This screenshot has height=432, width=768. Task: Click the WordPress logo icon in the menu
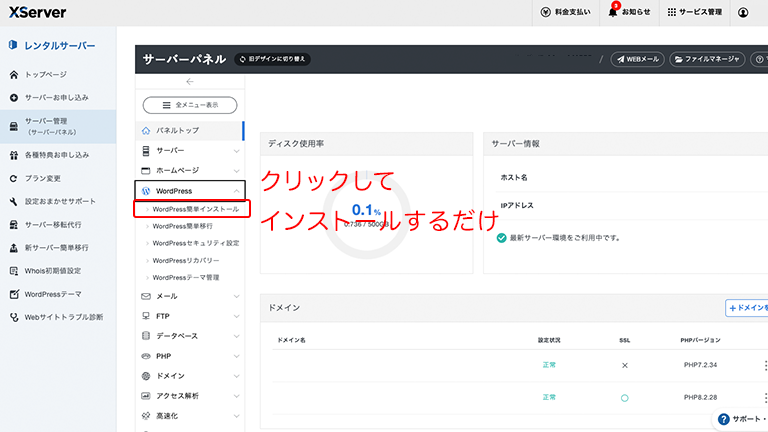click(x=146, y=191)
